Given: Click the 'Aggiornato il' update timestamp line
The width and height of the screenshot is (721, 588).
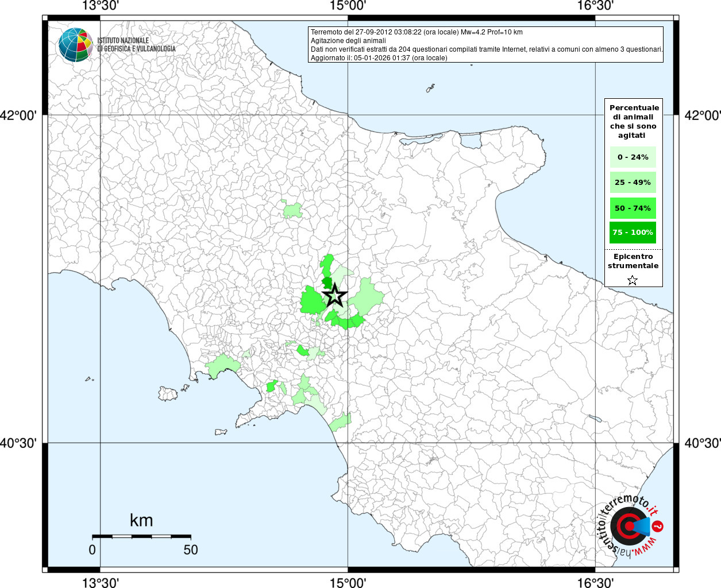Looking at the screenshot, I should [379, 58].
